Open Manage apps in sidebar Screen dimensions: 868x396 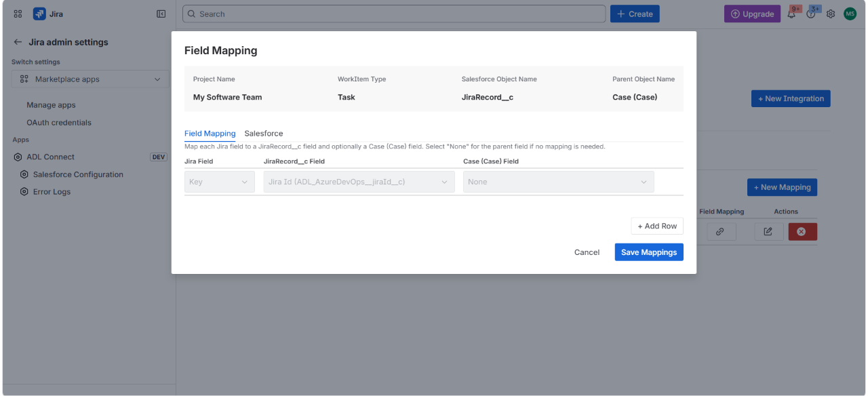(x=52, y=105)
